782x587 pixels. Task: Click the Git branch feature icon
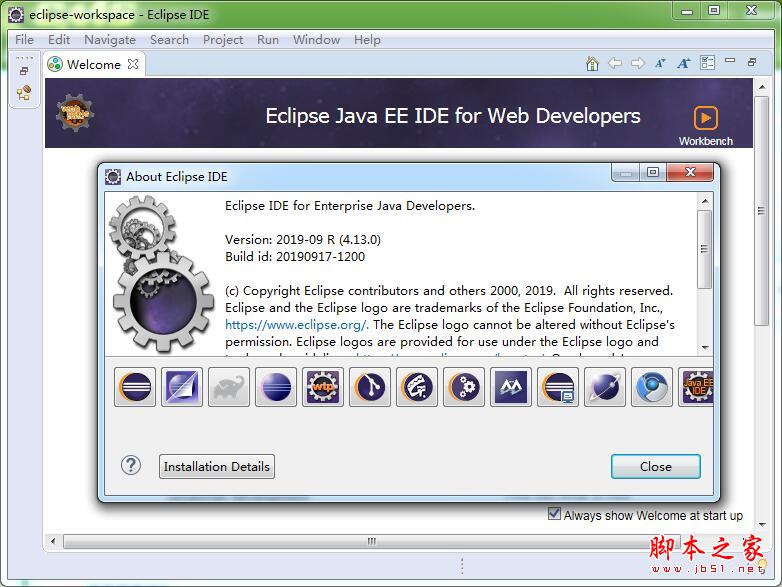pos(370,387)
